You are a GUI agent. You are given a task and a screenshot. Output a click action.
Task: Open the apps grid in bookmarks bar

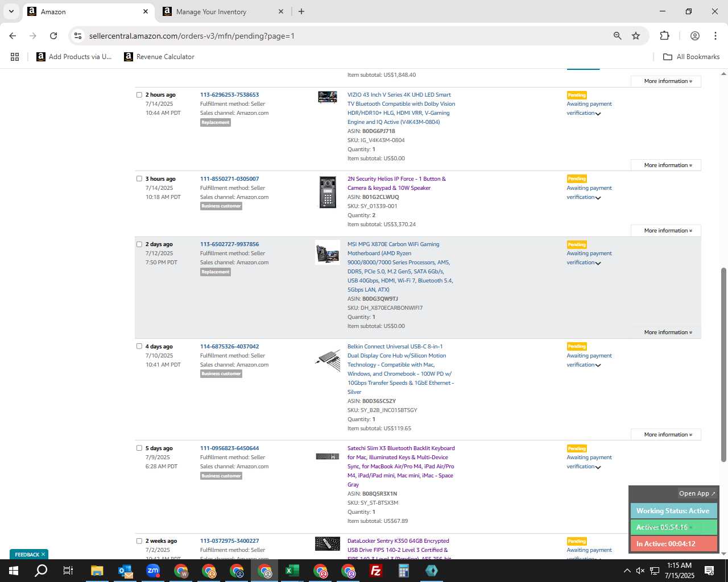click(x=15, y=57)
